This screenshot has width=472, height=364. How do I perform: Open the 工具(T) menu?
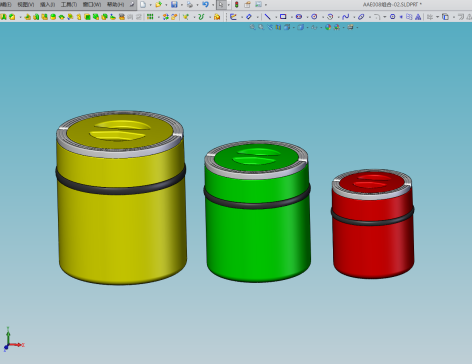pyautogui.click(x=69, y=5)
